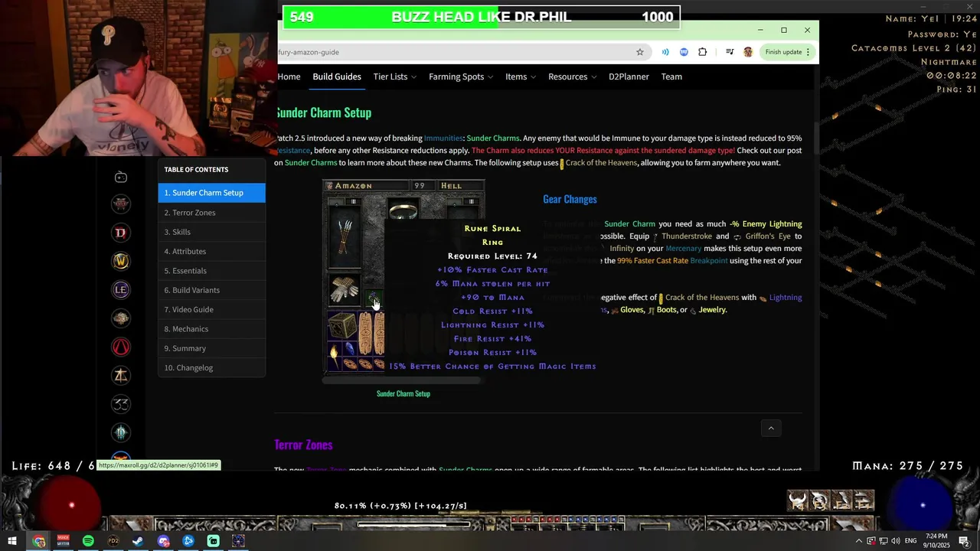Open the Breakpoint link
This screenshot has height=551, width=980.
click(709, 261)
